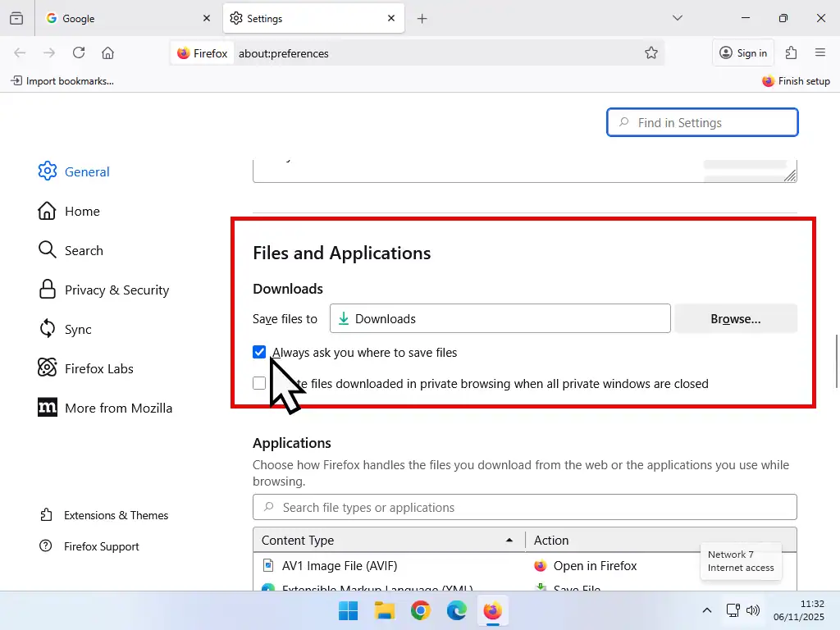Switch to the Google tab

[x=115, y=17]
